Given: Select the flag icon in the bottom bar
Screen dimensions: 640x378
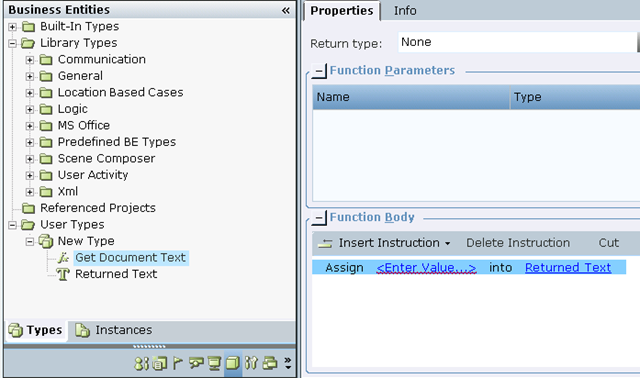Looking at the screenshot, I should point(178,363).
